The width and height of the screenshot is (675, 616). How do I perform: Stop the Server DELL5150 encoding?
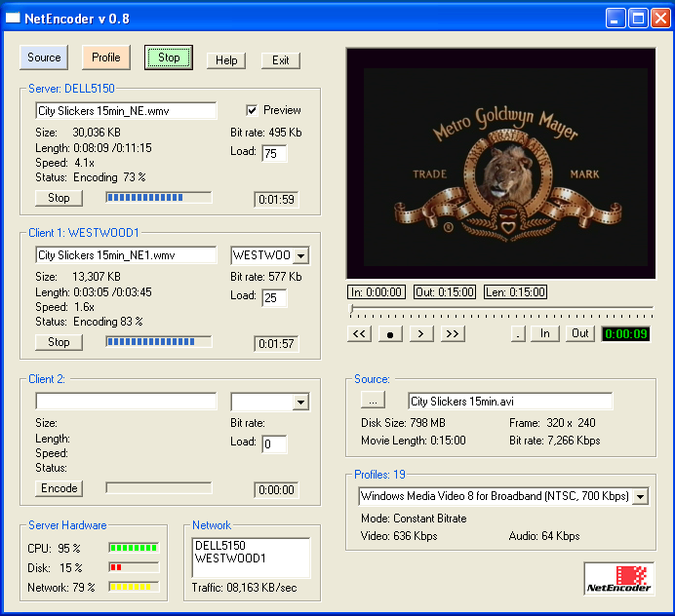pyautogui.click(x=59, y=198)
